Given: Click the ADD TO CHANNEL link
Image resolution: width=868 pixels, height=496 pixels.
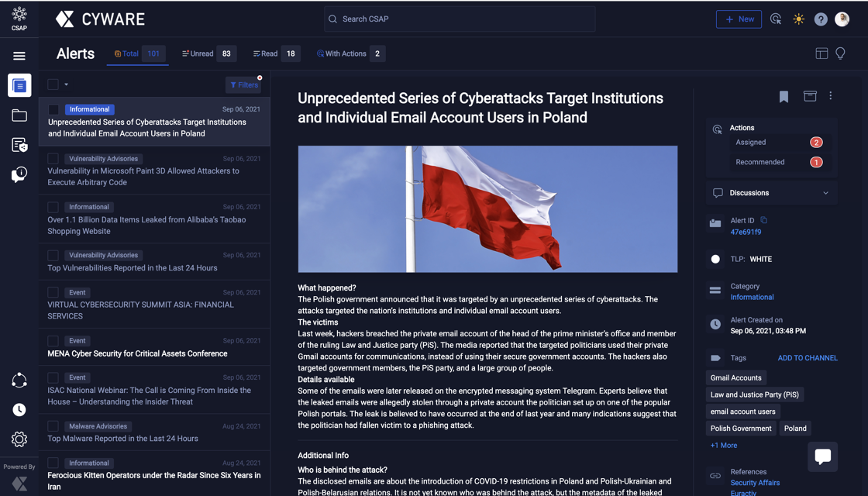Looking at the screenshot, I should tap(808, 358).
